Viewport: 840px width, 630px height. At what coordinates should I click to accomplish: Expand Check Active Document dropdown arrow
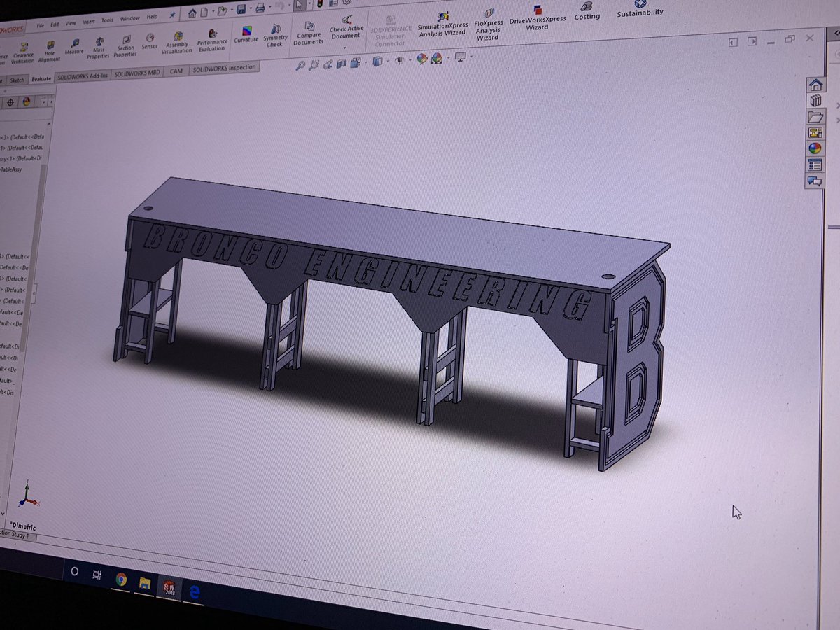tap(345, 47)
